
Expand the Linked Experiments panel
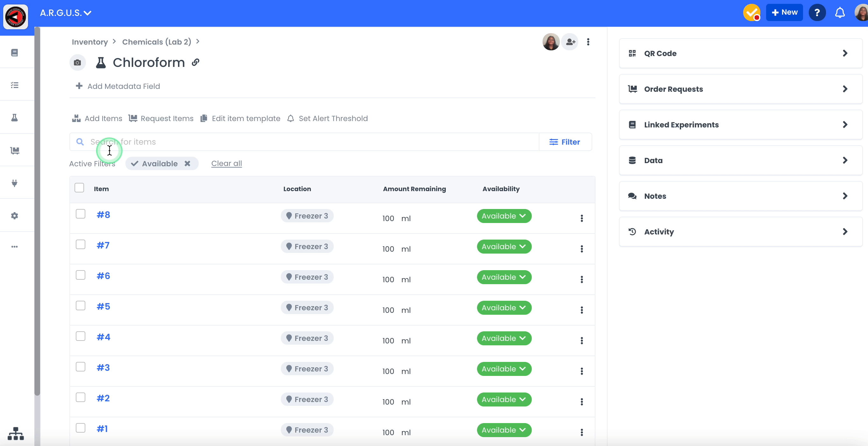[x=740, y=125]
